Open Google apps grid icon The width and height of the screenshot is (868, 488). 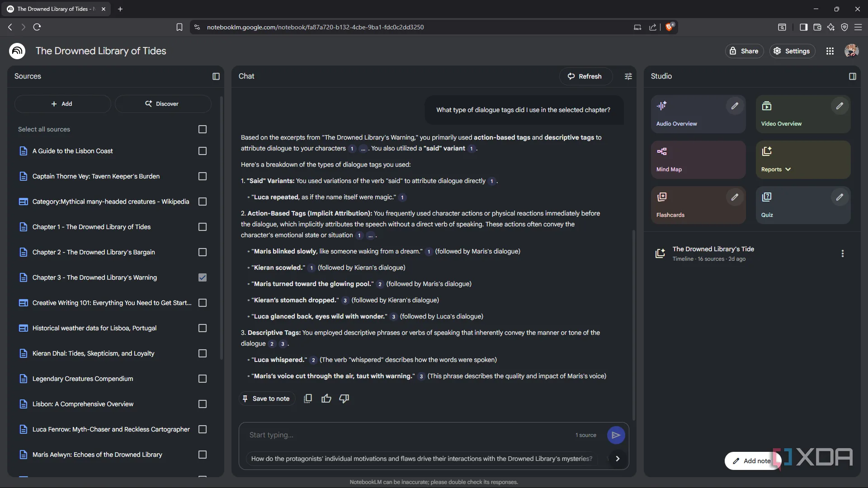tap(830, 51)
